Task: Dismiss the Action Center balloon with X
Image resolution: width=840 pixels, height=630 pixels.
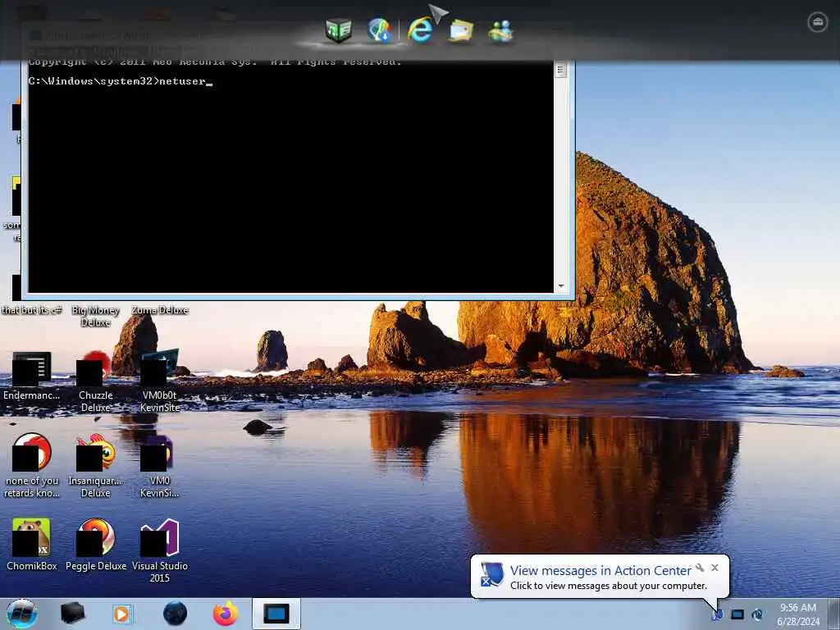Action: [714, 568]
